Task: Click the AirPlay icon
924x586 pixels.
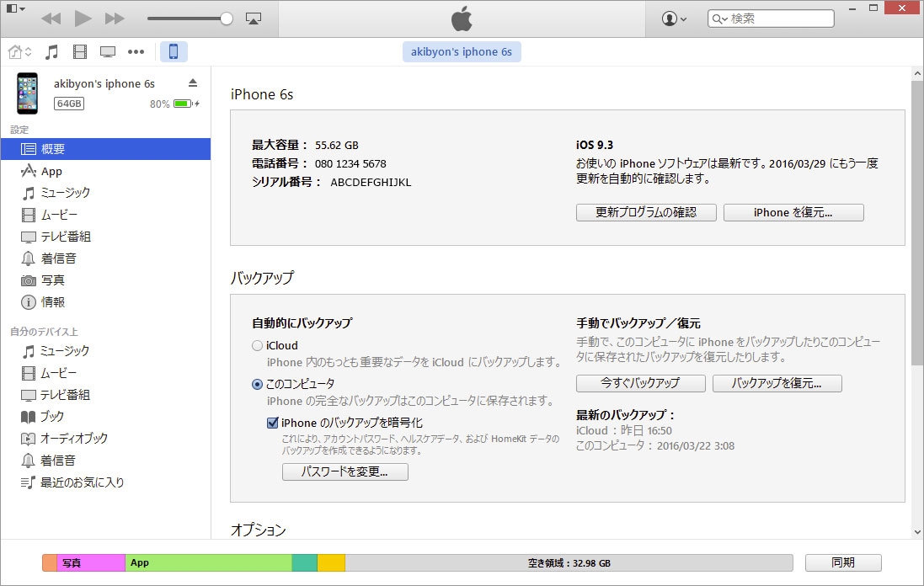Action: point(253,18)
